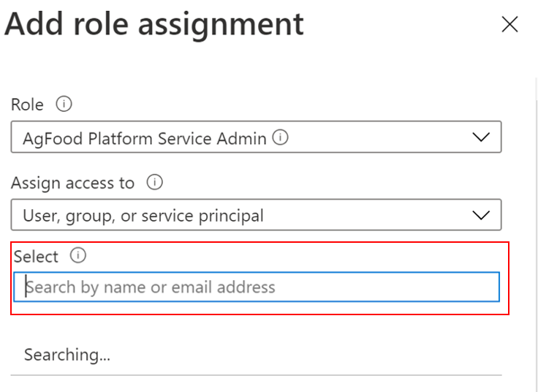This screenshot has height=392, width=538.
Task: Click the info icon beside Role label
Action: click(x=64, y=105)
